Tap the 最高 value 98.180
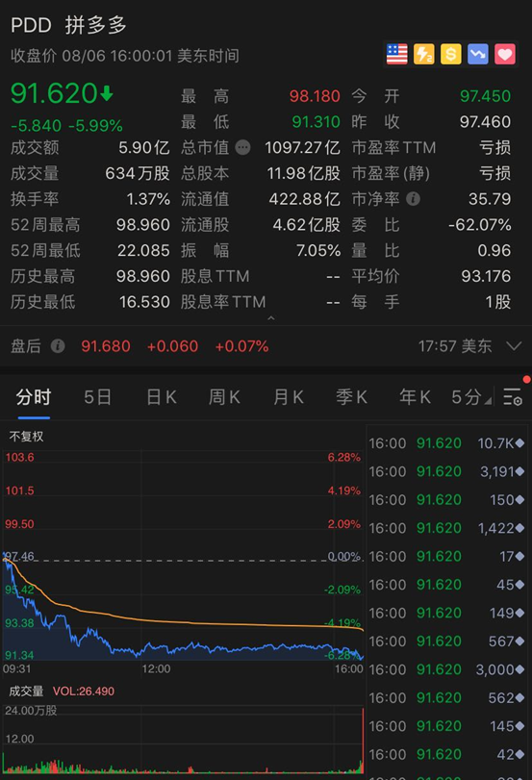The image size is (532, 780). 315,96
